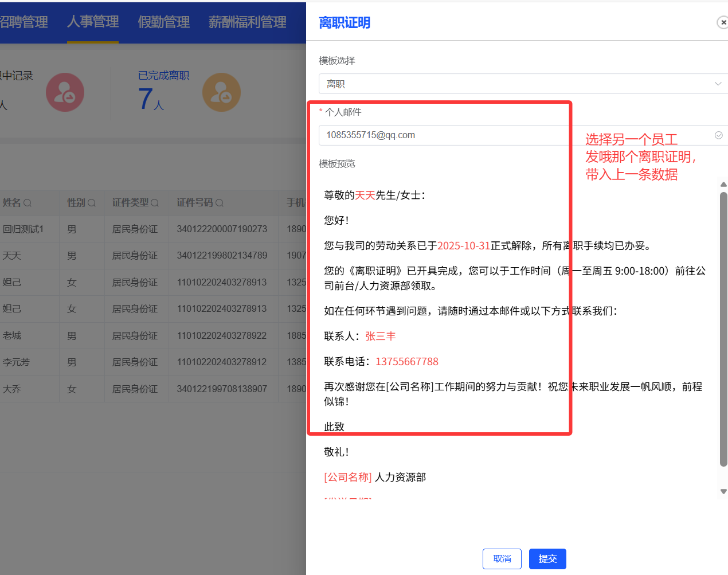Switch to the 假勤管理 tab

(163, 22)
